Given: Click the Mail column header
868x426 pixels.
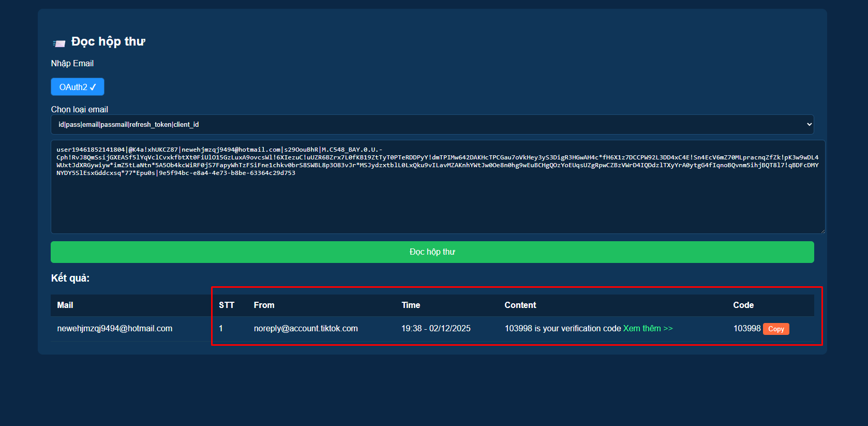Looking at the screenshot, I should click(65, 305).
